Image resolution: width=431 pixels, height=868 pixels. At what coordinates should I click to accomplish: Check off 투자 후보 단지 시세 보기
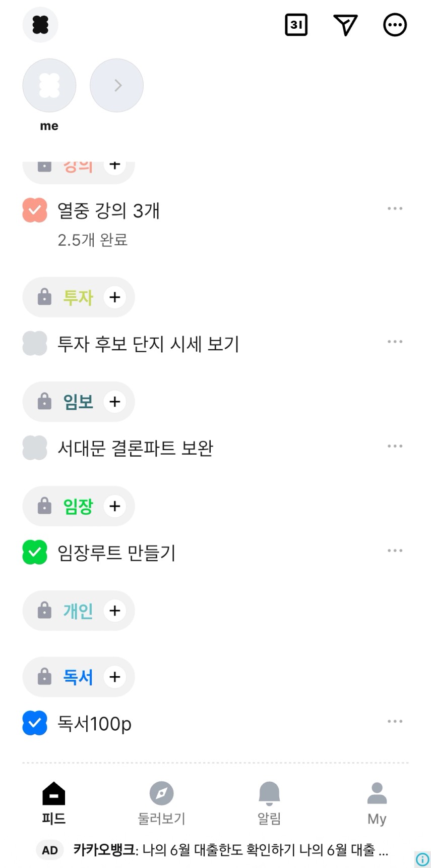(35, 344)
